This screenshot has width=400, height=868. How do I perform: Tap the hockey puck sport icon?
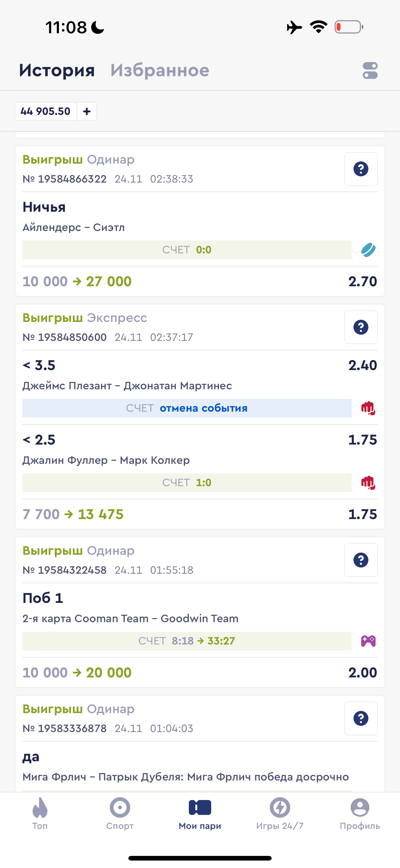point(368,250)
